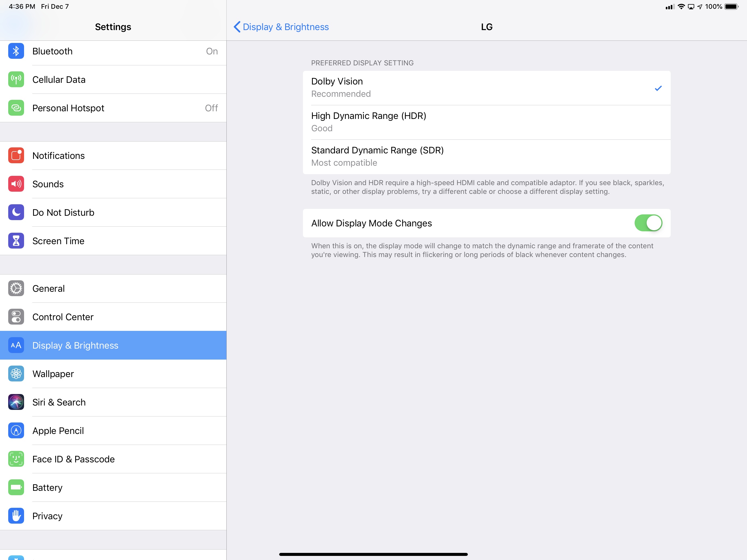Tap the time 4:36 PM in status bar
This screenshot has height=560, width=747.
tap(22, 6)
